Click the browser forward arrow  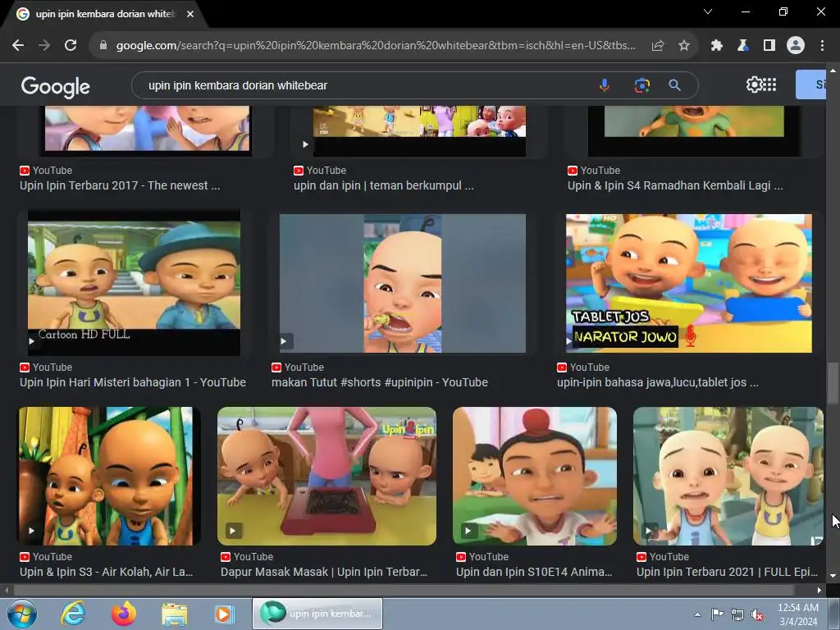44,46
